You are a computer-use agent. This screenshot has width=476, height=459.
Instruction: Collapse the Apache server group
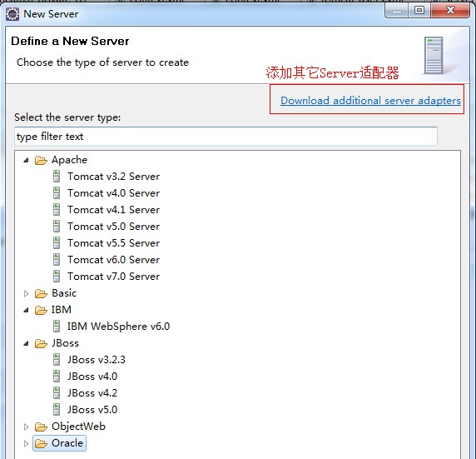point(26,160)
